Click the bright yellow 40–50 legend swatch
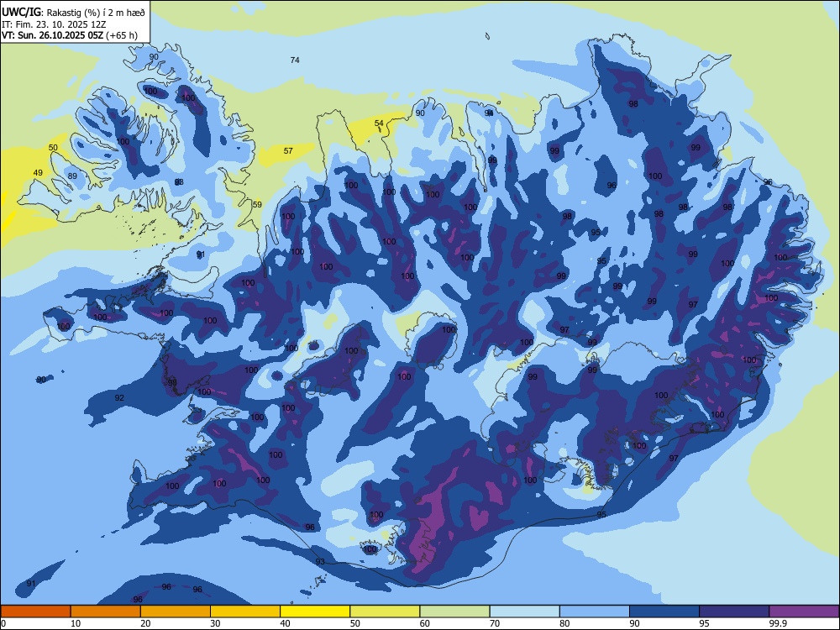Viewport: 840px width, 630px height. [x=315, y=612]
